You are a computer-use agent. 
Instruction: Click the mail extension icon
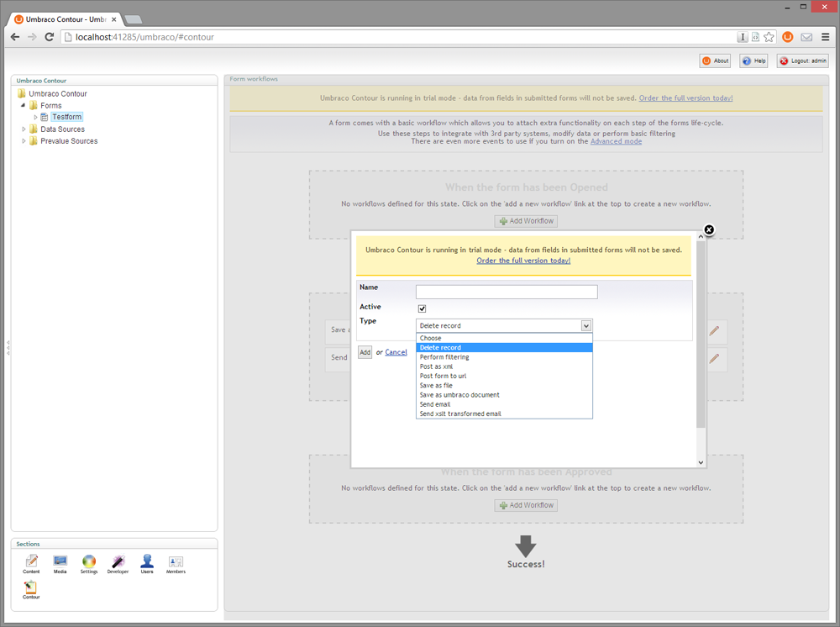806,37
